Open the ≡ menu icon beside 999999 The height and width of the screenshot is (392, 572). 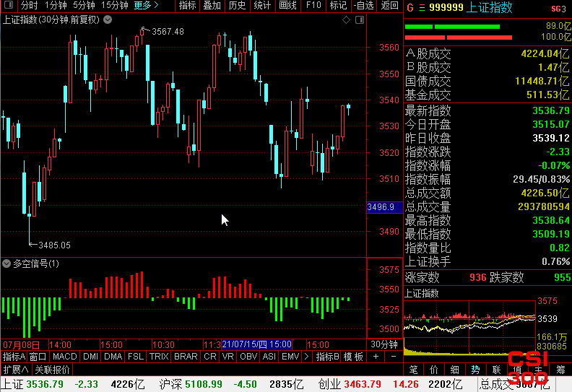[422, 8]
